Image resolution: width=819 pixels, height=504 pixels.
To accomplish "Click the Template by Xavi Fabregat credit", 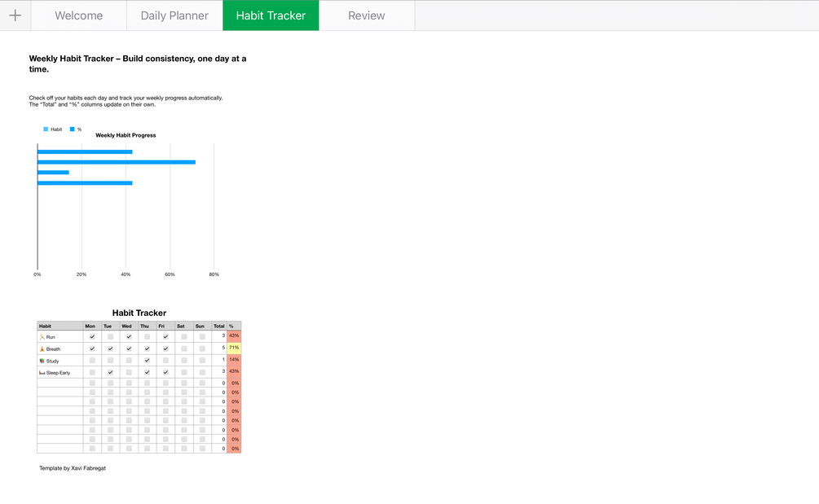I will 73,468.
